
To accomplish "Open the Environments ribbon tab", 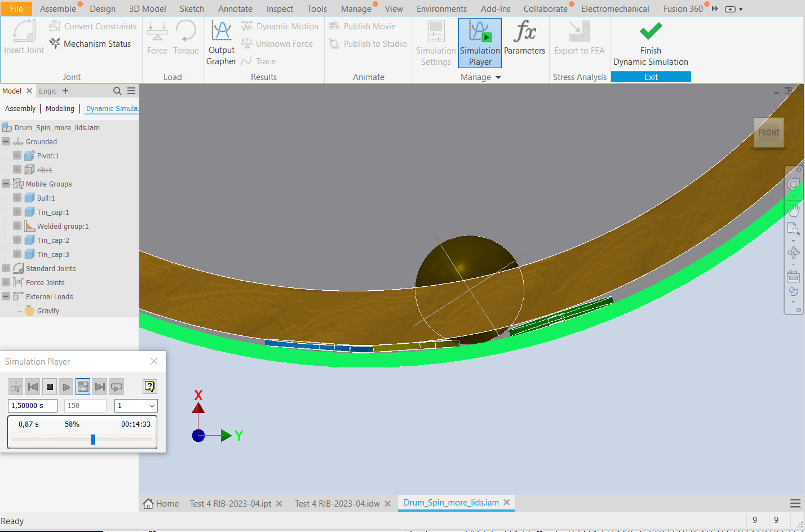I will pyautogui.click(x=441, y=8).
